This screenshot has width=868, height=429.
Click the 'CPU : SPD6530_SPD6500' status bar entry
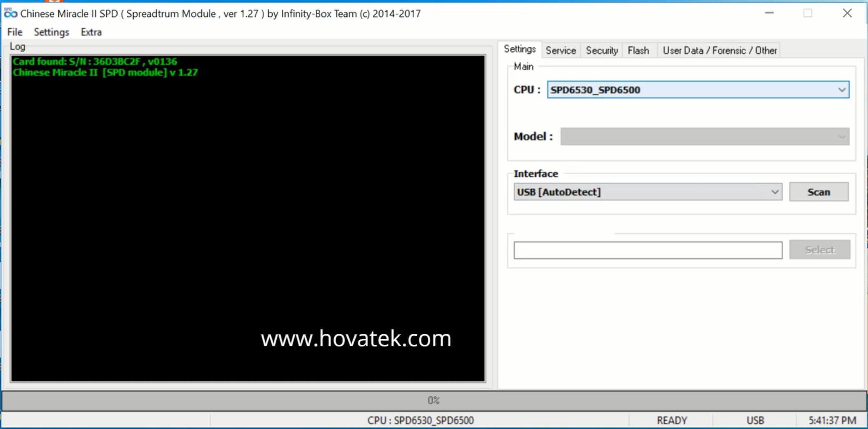(x=420, y=420)
